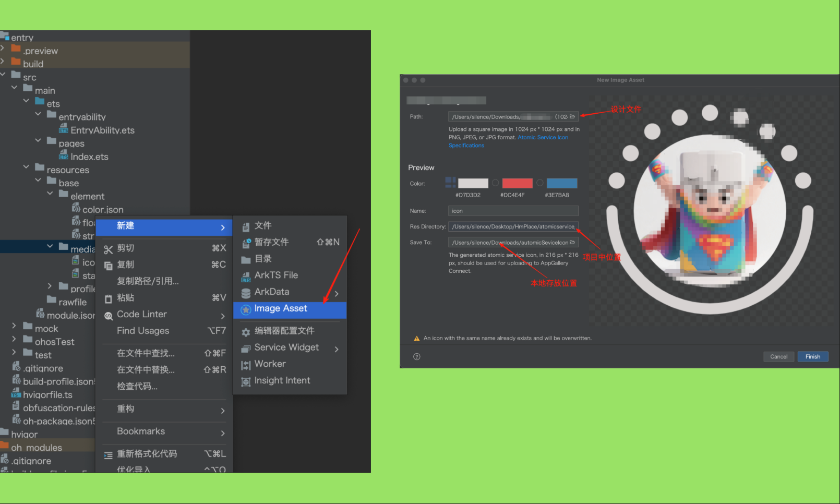Click the oh_modules folder icon
The image size is (840, 504).
(4, 446)
